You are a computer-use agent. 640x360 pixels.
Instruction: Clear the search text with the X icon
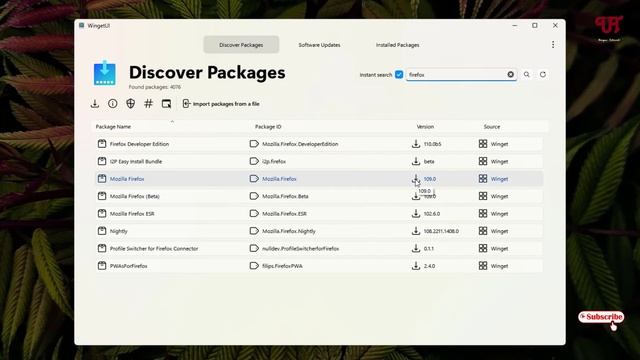pos(511,74)
